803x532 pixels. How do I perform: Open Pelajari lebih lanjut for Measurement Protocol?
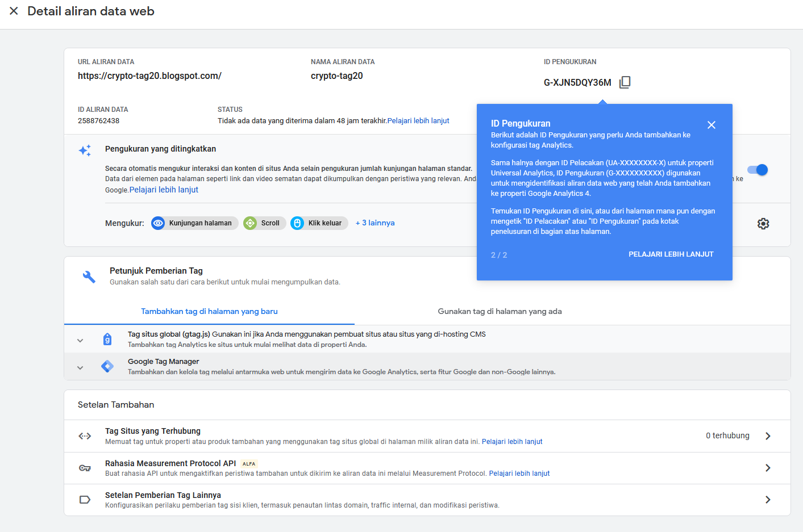pos(519,474)
